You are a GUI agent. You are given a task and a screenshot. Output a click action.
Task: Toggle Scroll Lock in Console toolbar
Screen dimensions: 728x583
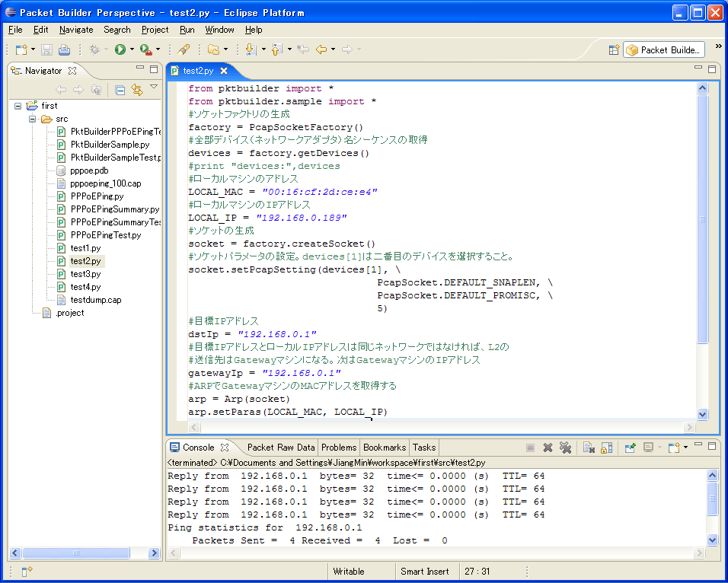coord(606,448)
